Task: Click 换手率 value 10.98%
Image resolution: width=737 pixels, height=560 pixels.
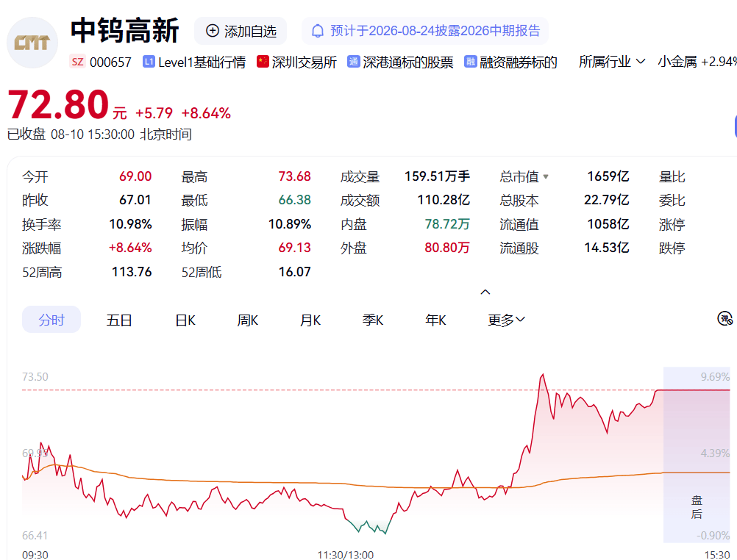Action: tap(130, 224)
